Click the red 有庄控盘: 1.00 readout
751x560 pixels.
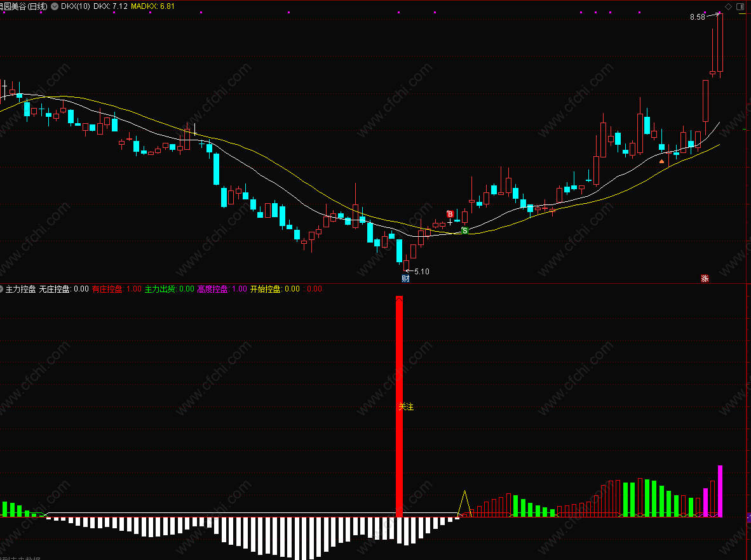[117, 289]
